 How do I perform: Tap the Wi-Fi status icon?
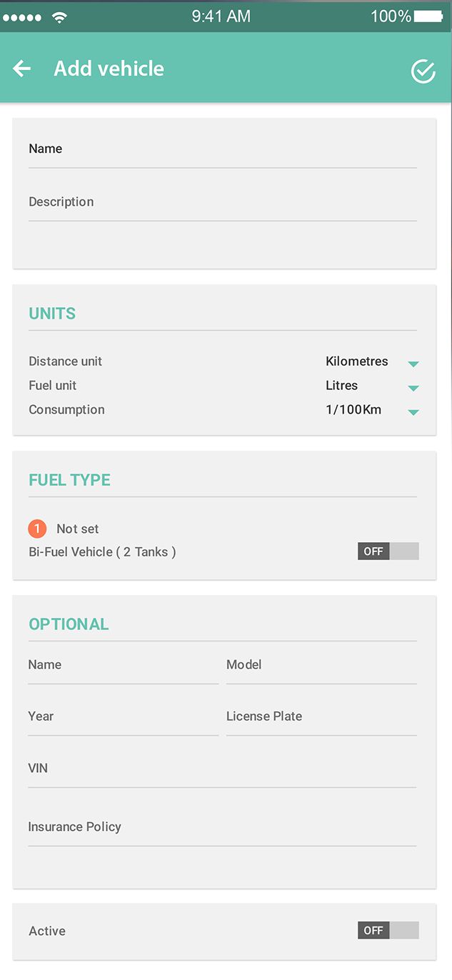60,17
